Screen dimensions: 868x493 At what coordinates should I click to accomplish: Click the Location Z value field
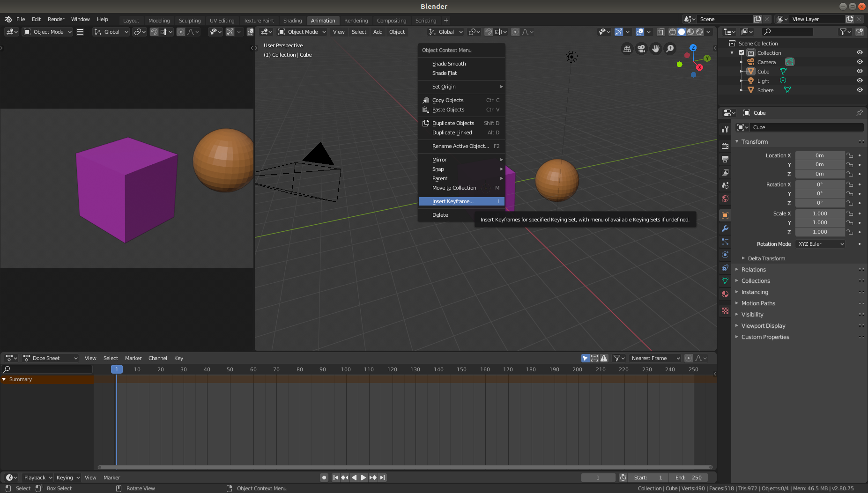tap(820, 174)
